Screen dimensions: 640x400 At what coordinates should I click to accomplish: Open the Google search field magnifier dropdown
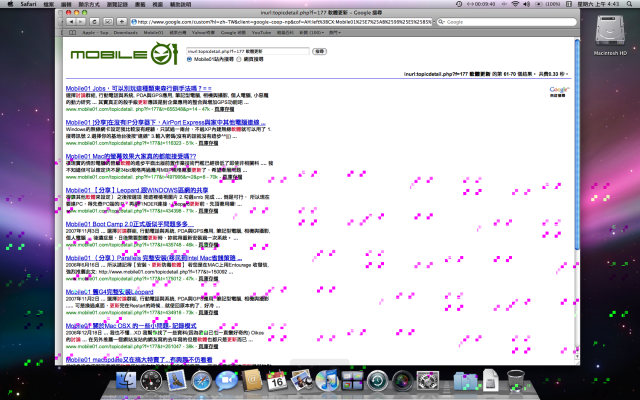[442, 22]
